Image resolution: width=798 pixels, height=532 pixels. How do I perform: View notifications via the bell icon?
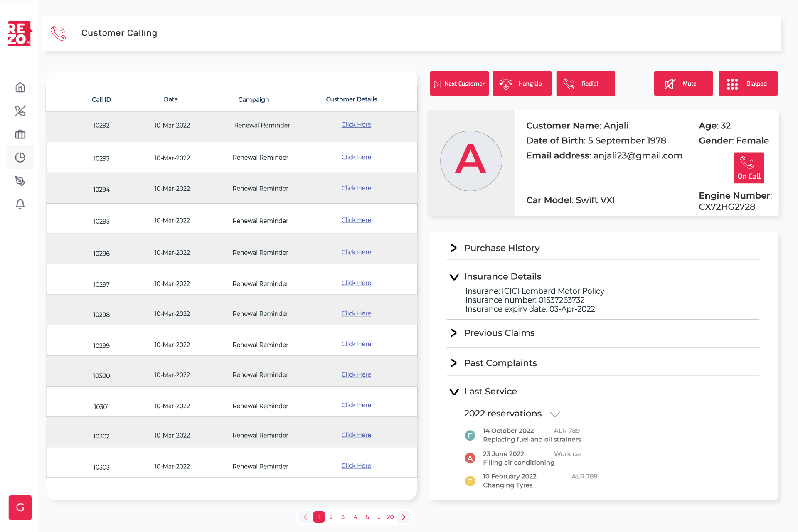20,204
